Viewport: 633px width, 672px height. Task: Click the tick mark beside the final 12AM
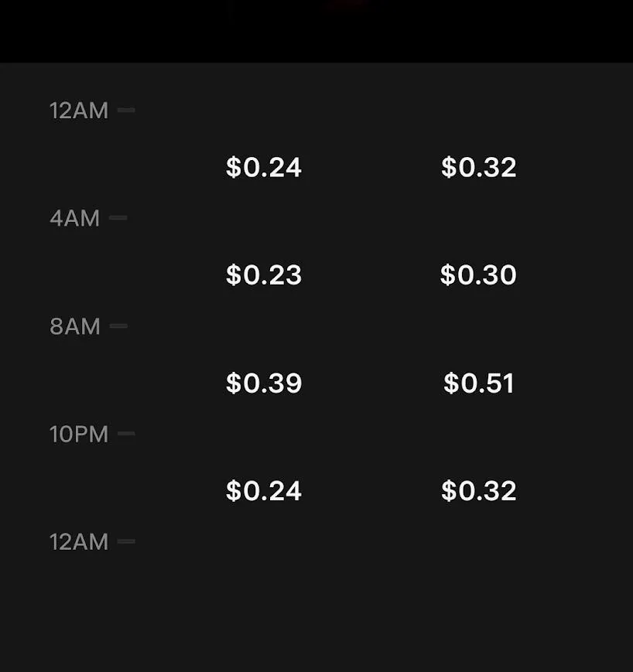tap(126, 541)
